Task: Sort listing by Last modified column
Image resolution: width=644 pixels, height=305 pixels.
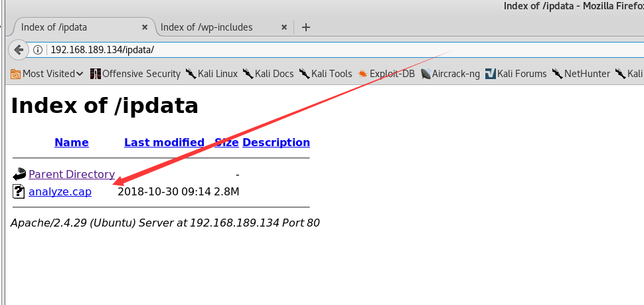Action: (164, 143)
